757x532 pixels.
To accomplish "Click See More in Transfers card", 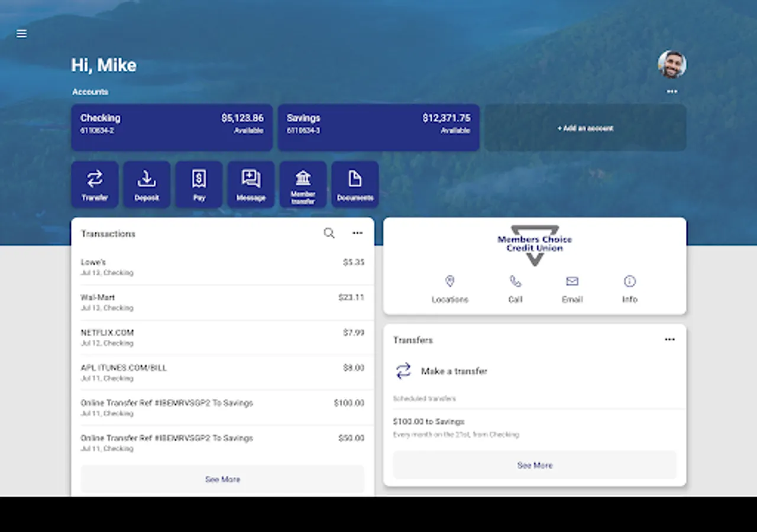I will (535, 465).
